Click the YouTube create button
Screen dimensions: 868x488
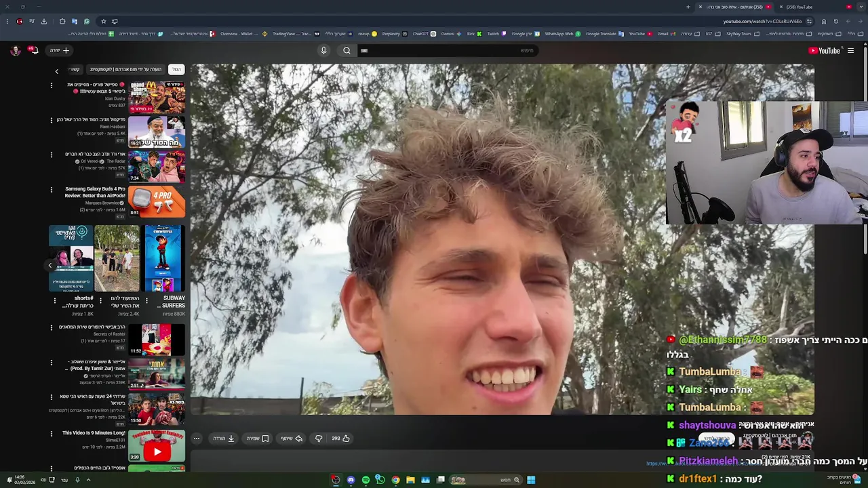tap(60, 50)
